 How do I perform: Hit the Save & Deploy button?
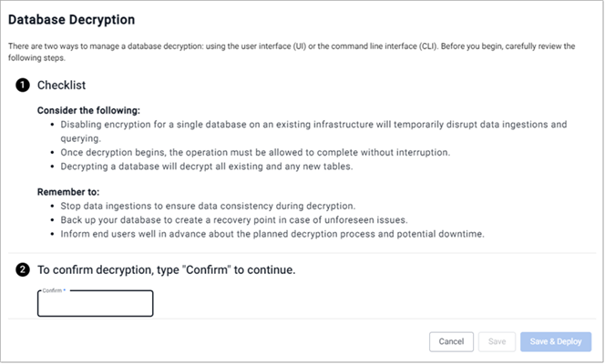(556, 341)
